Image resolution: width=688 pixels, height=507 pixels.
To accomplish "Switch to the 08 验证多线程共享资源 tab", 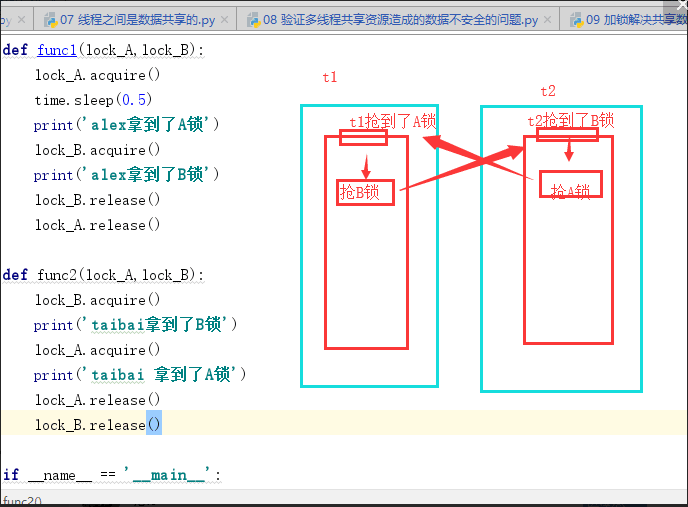I will [398, 20].
